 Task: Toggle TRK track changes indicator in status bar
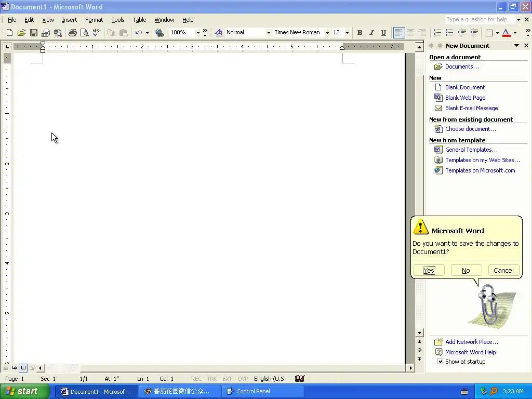click(x=212, y=379)
